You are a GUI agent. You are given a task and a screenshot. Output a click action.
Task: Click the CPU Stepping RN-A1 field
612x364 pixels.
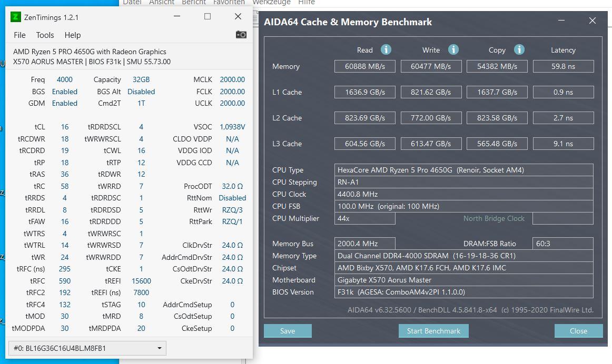point(463,182)
